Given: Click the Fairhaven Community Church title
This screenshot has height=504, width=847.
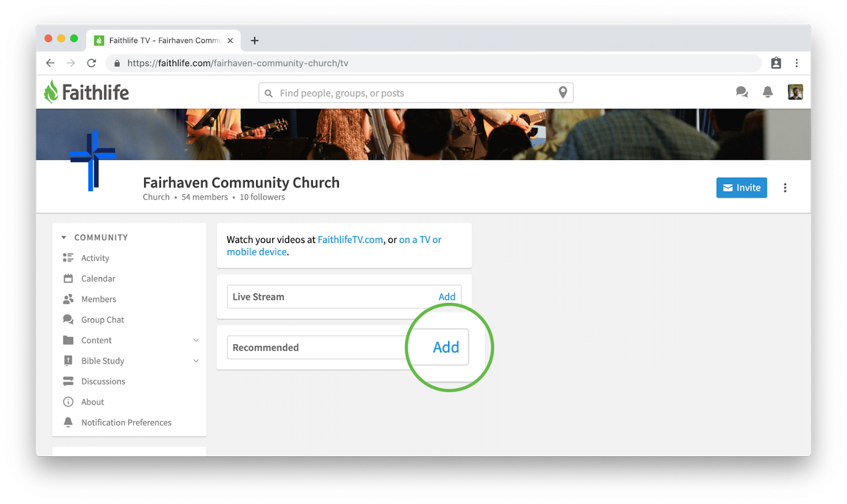Looking at the screenshot, I should click(241, 183).
